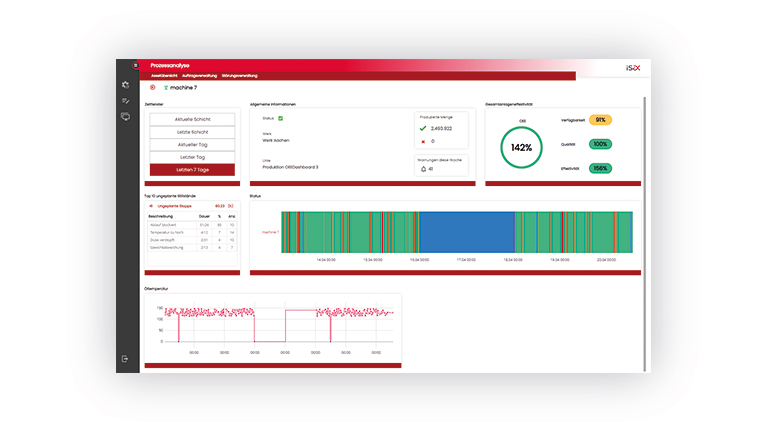Open the sidebar checklist edit icon
766x431 pixels.
[126, 101]
